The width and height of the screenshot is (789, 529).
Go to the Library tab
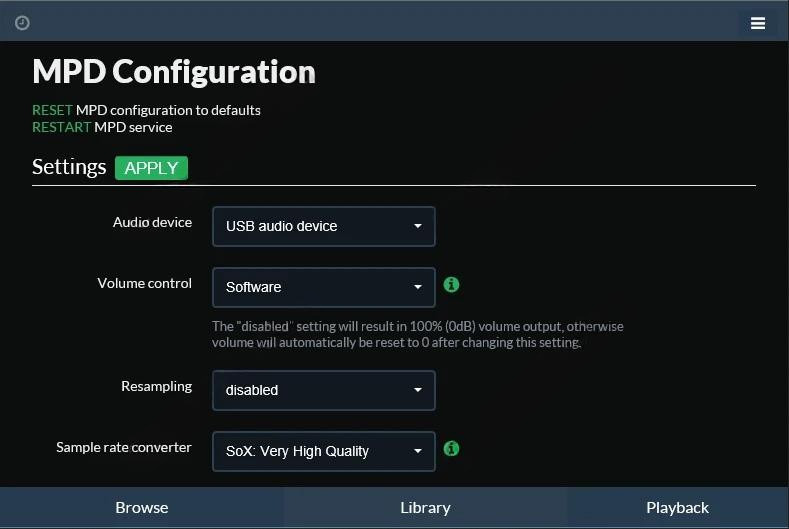tap(425, 507)
